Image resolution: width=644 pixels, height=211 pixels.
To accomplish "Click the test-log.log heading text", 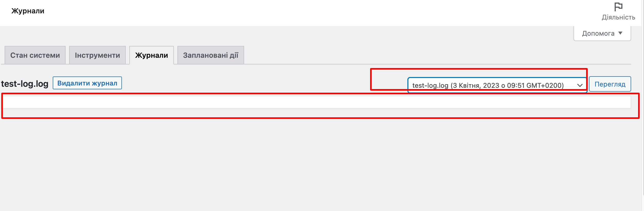I will coord(25,84).
